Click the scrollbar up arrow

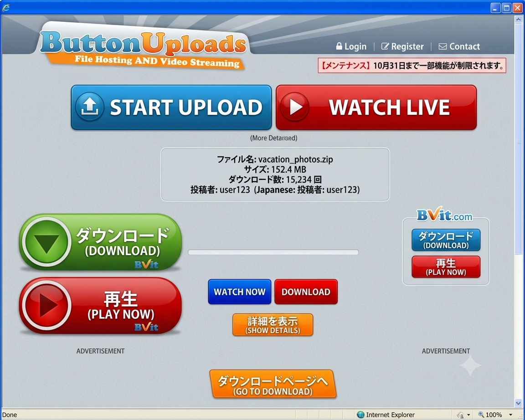coord(518,20)
